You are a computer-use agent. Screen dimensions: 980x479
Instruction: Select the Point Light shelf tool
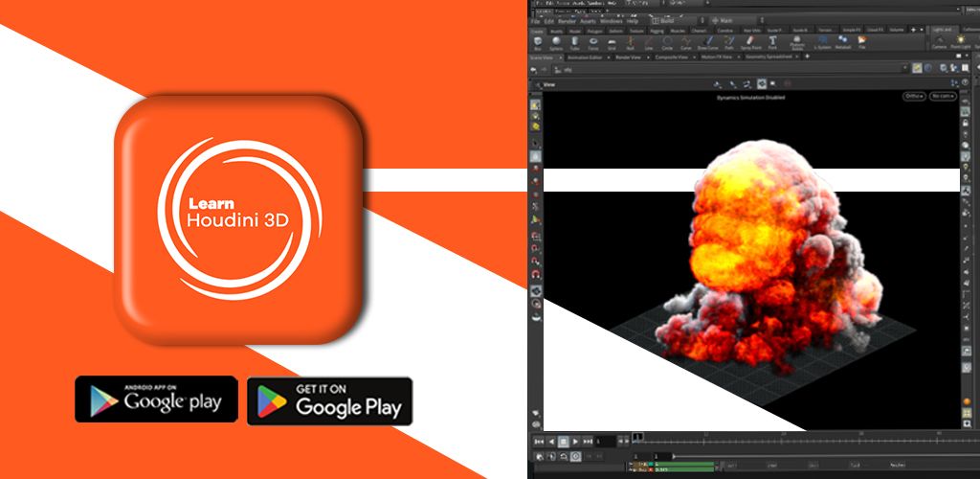pos(960,43)
